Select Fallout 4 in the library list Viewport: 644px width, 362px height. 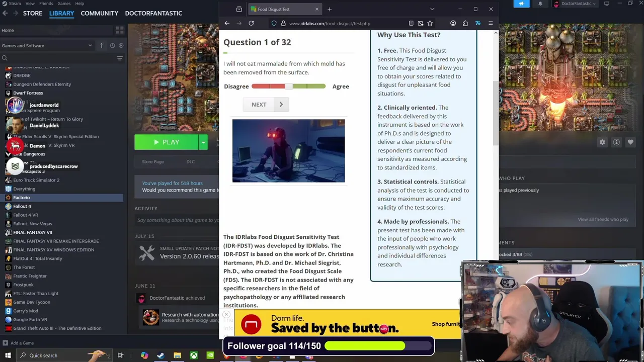[22, 206]
